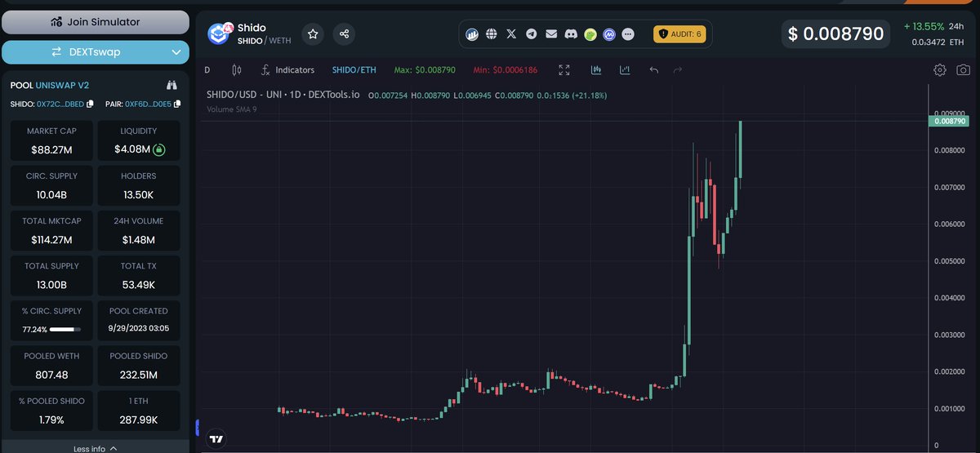Click the current price label 0.008790 on axis
980x453 pixels.
(x=948, y=121)
